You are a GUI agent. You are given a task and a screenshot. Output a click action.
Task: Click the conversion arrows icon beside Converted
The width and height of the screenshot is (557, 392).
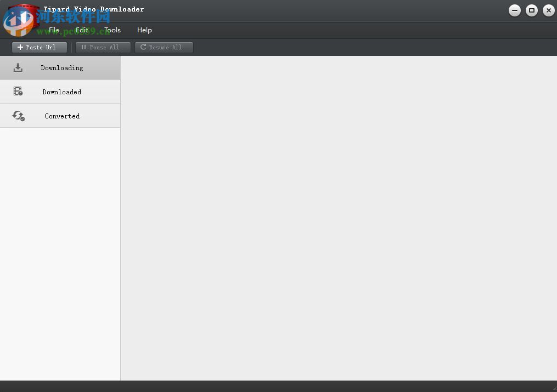pyautogui.click(x=18, y=115)
